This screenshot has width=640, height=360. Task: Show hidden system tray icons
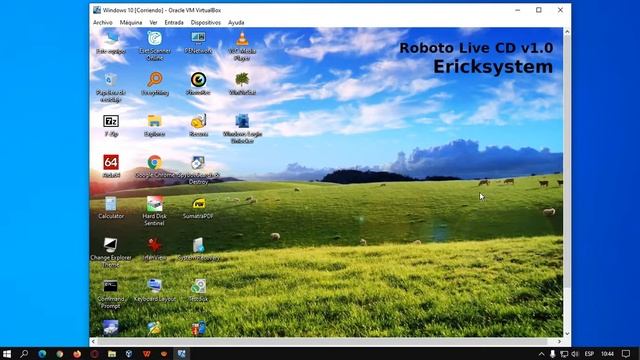pos(541,353)
